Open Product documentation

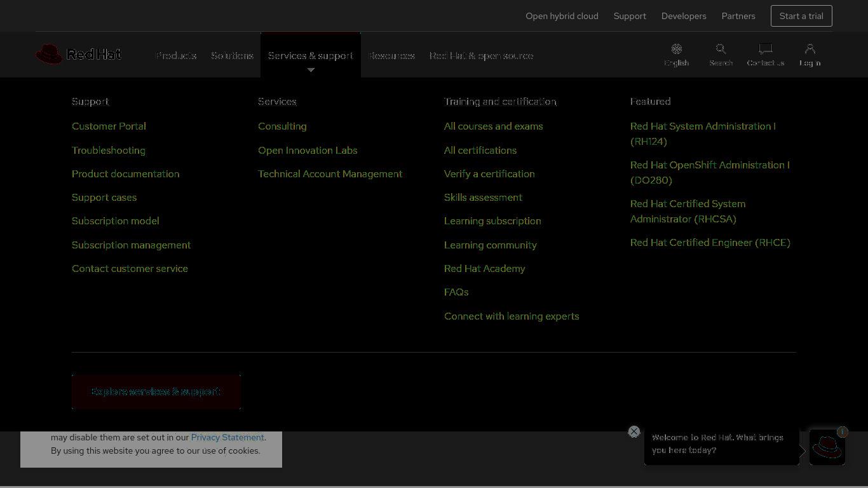[x=125, y=173]
